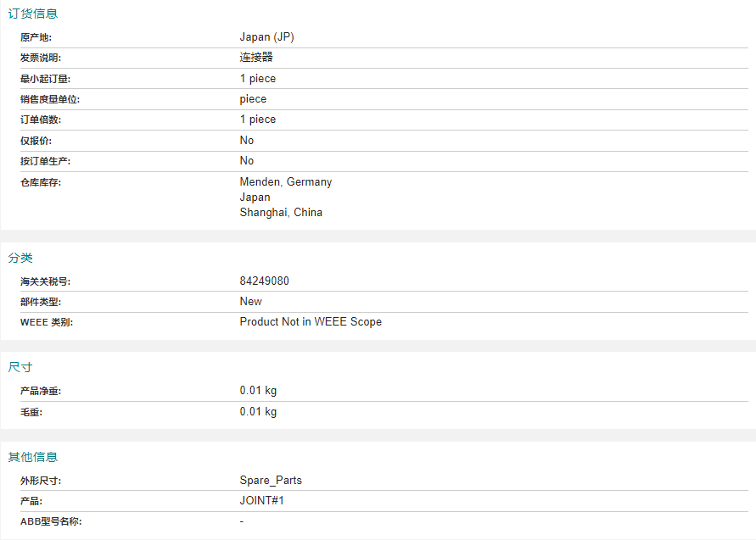
Task: Click the WEEE 类别 label
Action: coord(47,322)
